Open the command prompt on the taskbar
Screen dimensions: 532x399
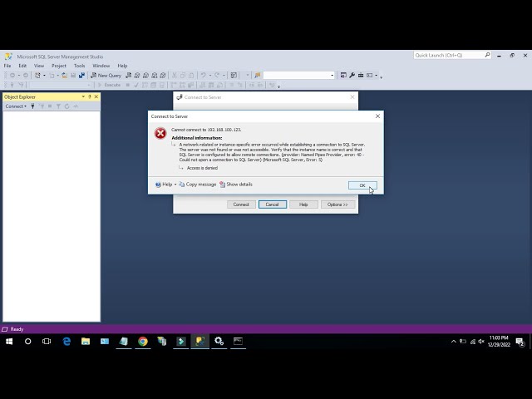(238, 342)
